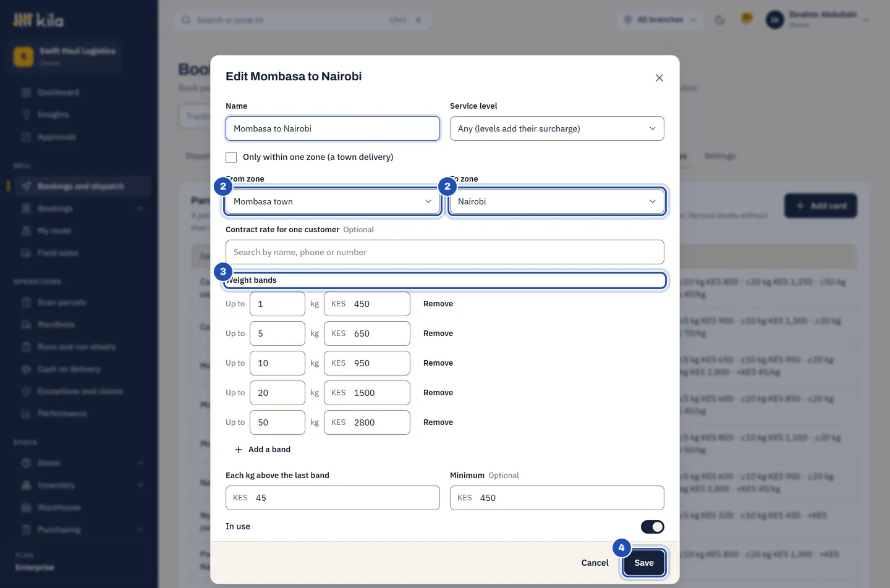Click the step 4 badge beside Save

coord(622,548)
